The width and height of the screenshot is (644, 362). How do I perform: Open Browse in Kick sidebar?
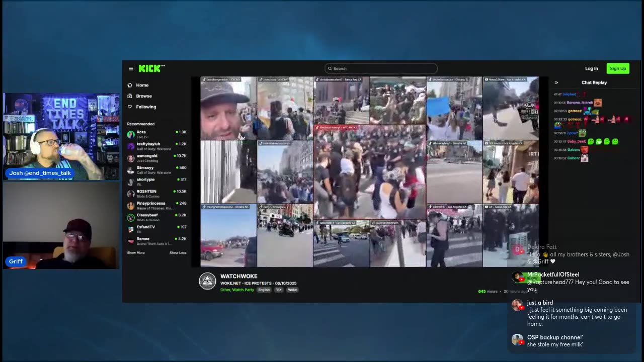[144, 96]
